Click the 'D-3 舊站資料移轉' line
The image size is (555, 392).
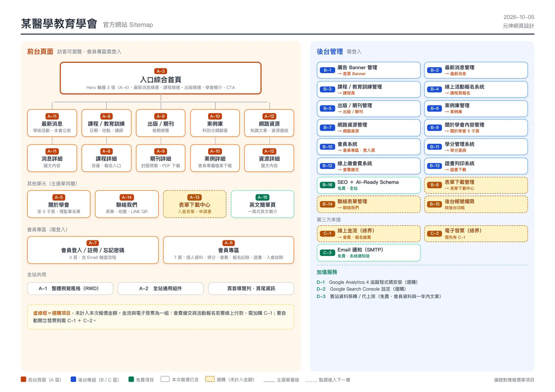pyautogui.click(x=379, y=296)
